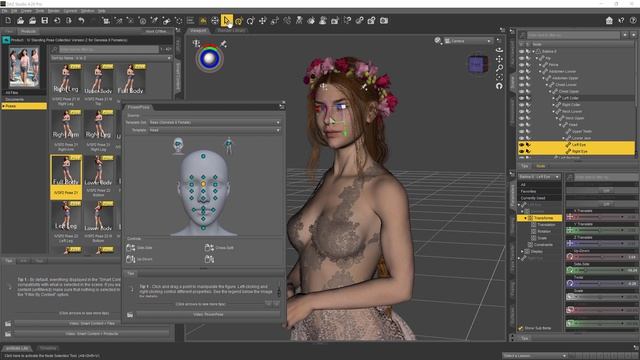Toggle visibility eye for Hip bone
The image size is (640, 360).
point(522,58)
